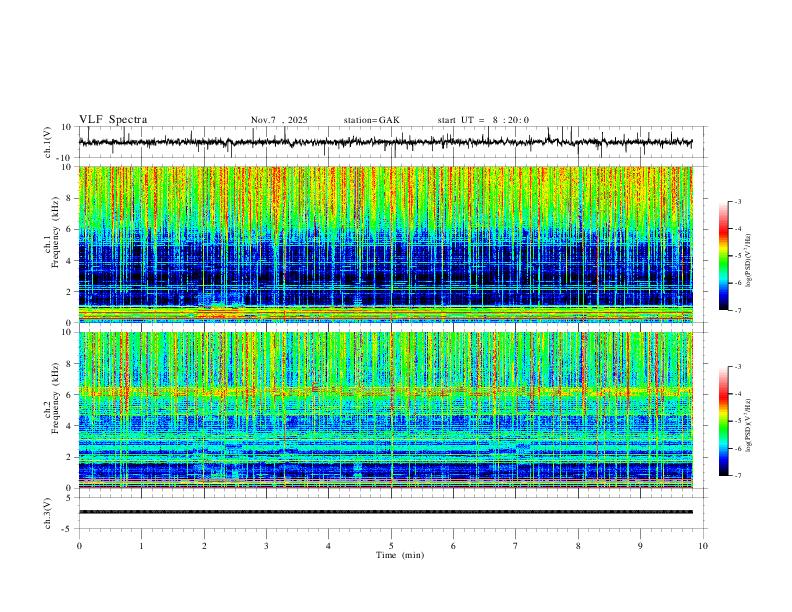792x612 pixels.
Task: Click the ch.2 spectrogram color scale bar
Action: [x=723, y=421]
